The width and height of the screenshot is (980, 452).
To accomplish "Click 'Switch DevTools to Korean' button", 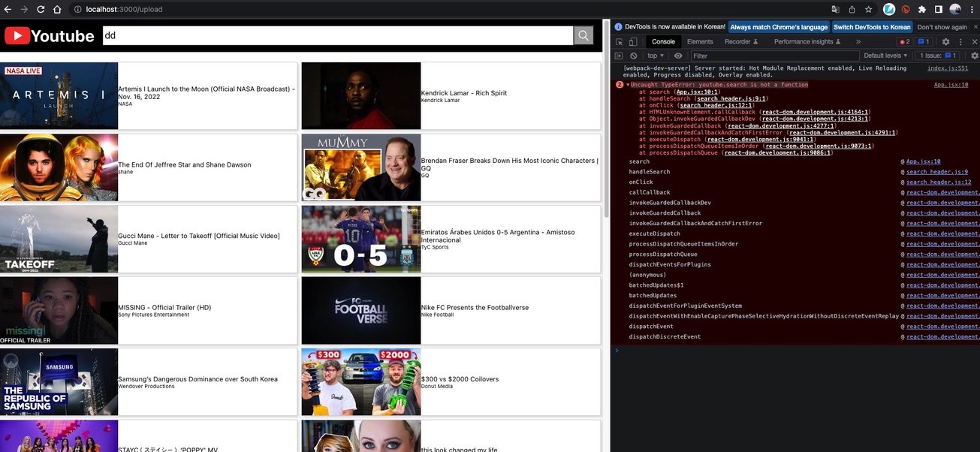I will [x=872, y=27].
